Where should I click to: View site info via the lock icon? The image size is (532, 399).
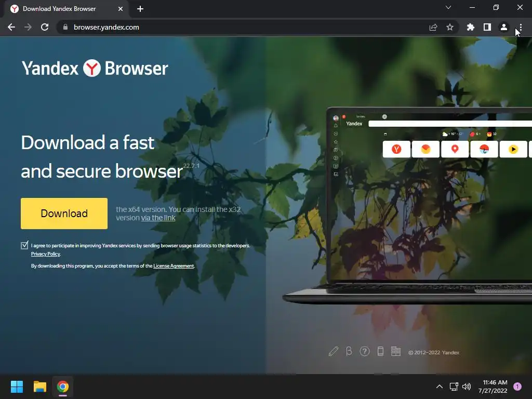pyautogui.click(x=65, y=27)
